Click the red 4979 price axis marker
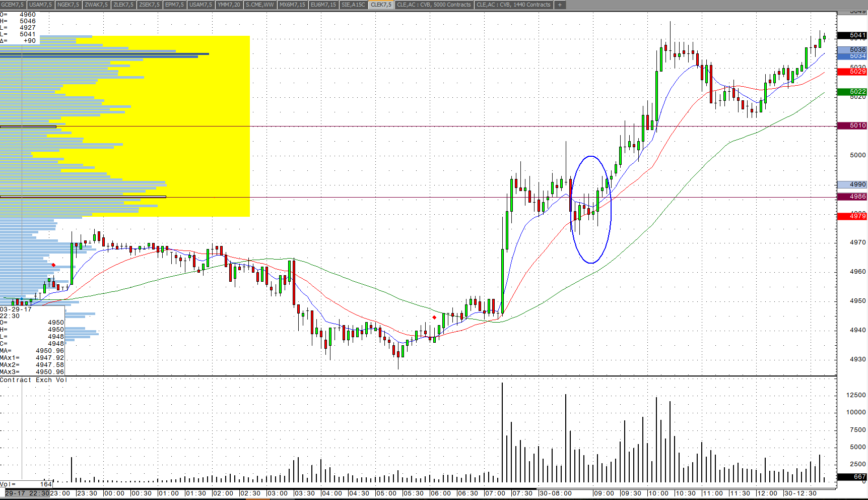This screenshot has height=500, width=868. click(852, 216)
